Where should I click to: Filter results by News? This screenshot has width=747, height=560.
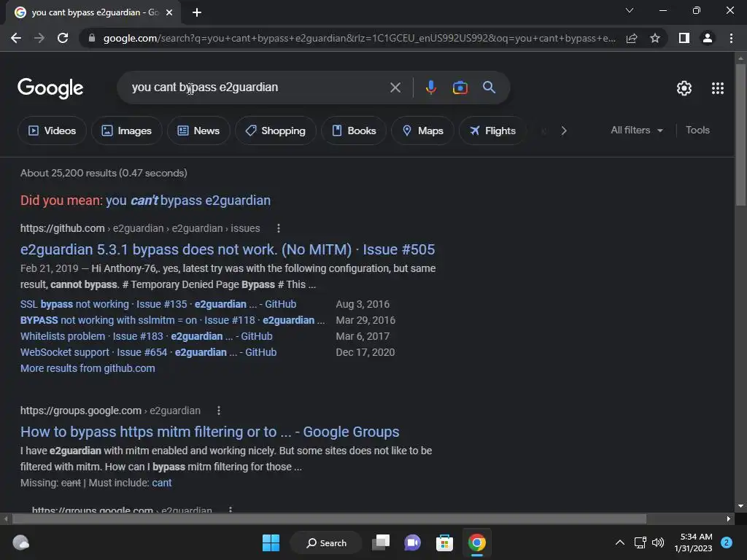198,131
